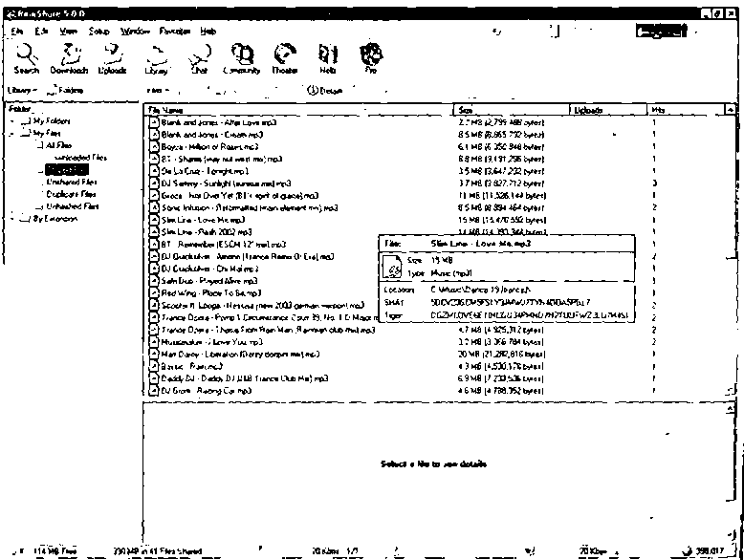Screen dimensions: 744x560
Task: Select 'Scooter ft. Loops - Nessaja' file row
Action: [262, 306]
